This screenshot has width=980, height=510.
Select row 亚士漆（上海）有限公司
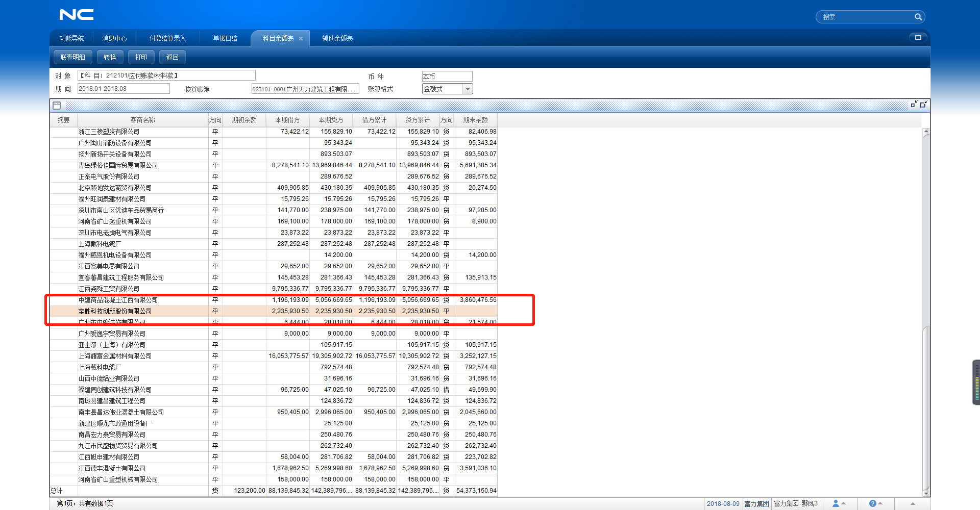point(274,345)
